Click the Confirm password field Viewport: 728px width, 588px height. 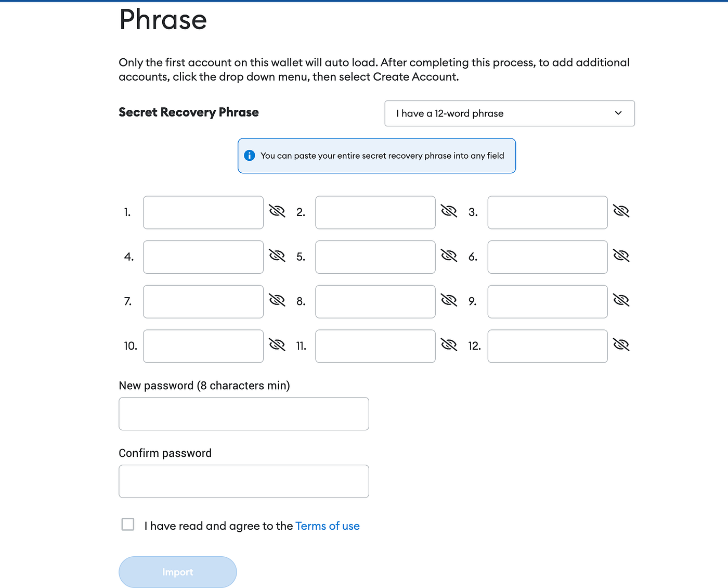pos(244,481)
